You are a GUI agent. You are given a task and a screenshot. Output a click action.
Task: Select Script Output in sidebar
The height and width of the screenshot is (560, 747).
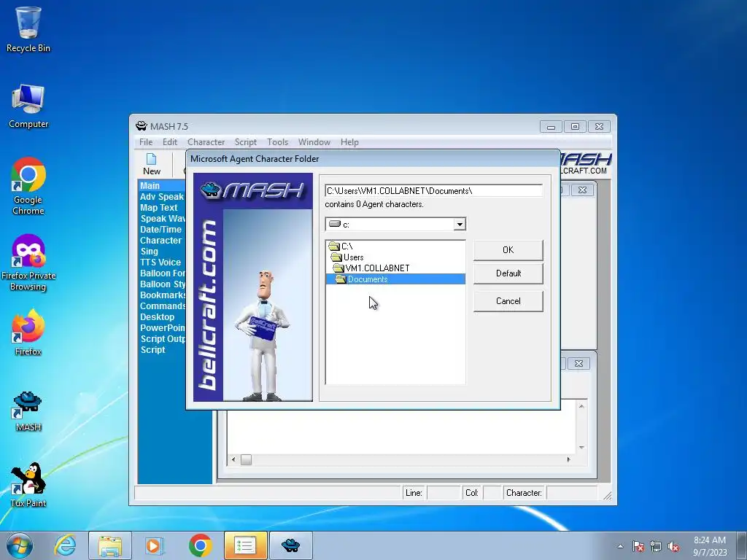pyautogui.click(x=162, y=339)
